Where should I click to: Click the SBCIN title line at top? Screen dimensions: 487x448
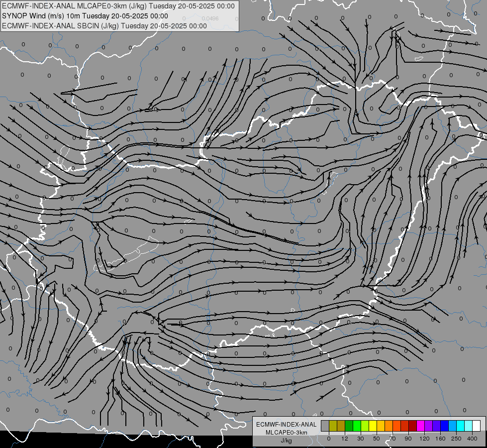[104, 26]
